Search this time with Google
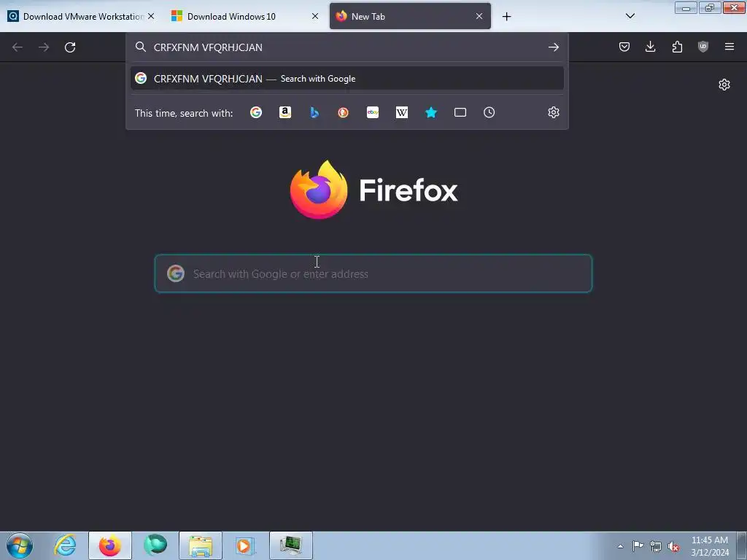The image size is (747, 560). [x=256, y=112]
